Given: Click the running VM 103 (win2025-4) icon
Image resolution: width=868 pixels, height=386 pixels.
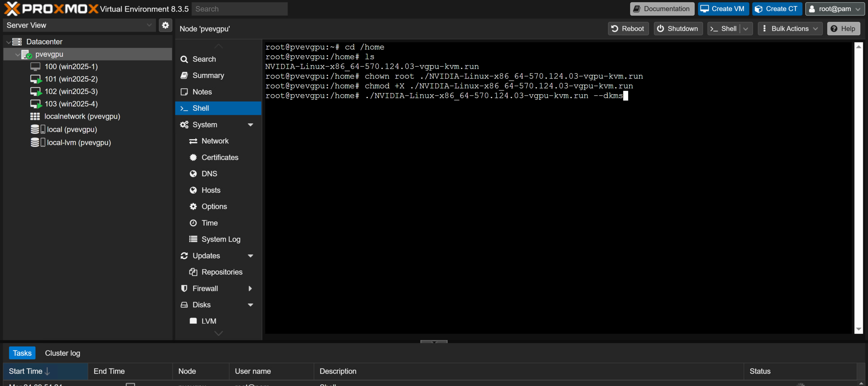Looking at the screenshot, I should click(x=36, y=104).
